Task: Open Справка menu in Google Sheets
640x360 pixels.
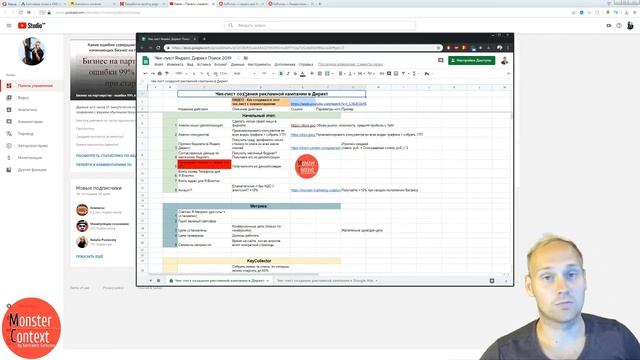Action: pyautogui.click(x=306, y=64)
